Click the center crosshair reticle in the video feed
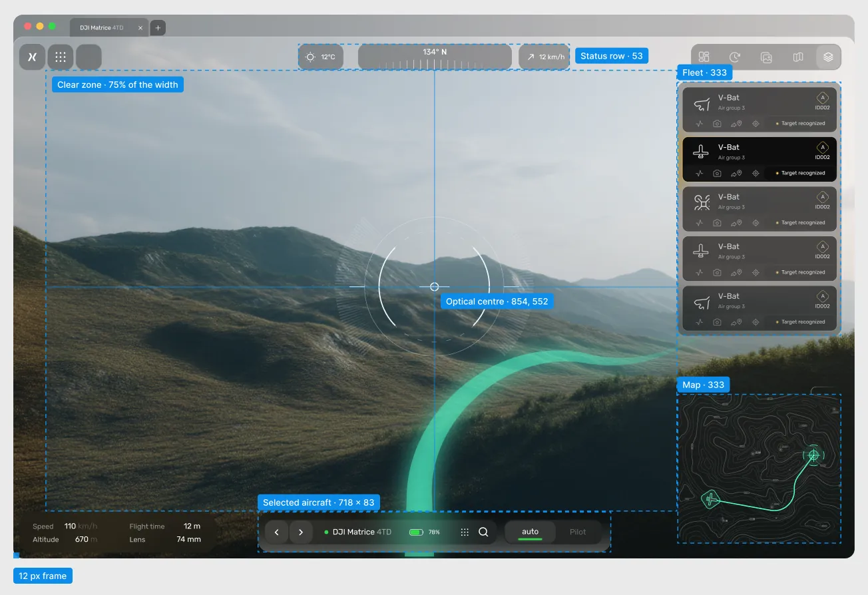 (x=434, y=287)
